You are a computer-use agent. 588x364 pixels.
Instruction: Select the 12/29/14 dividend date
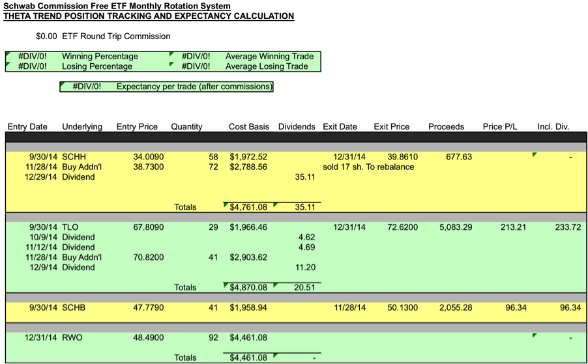pos(41,177)
